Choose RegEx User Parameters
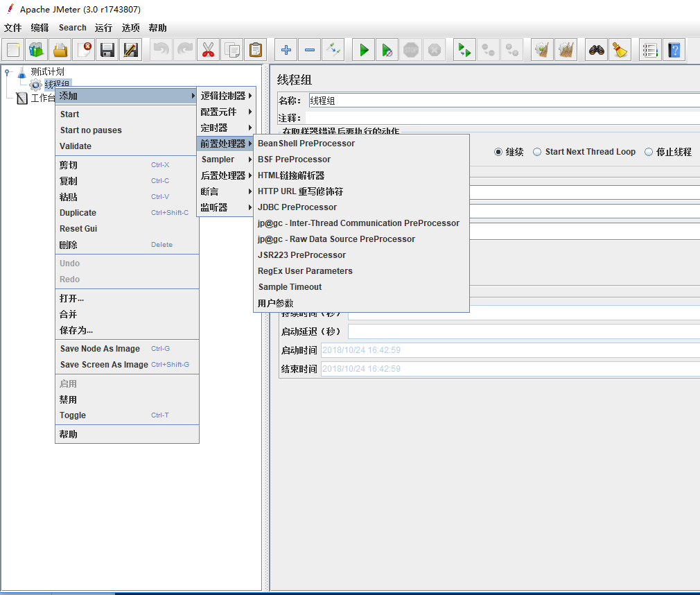700x595 pixels. point(361,271)
